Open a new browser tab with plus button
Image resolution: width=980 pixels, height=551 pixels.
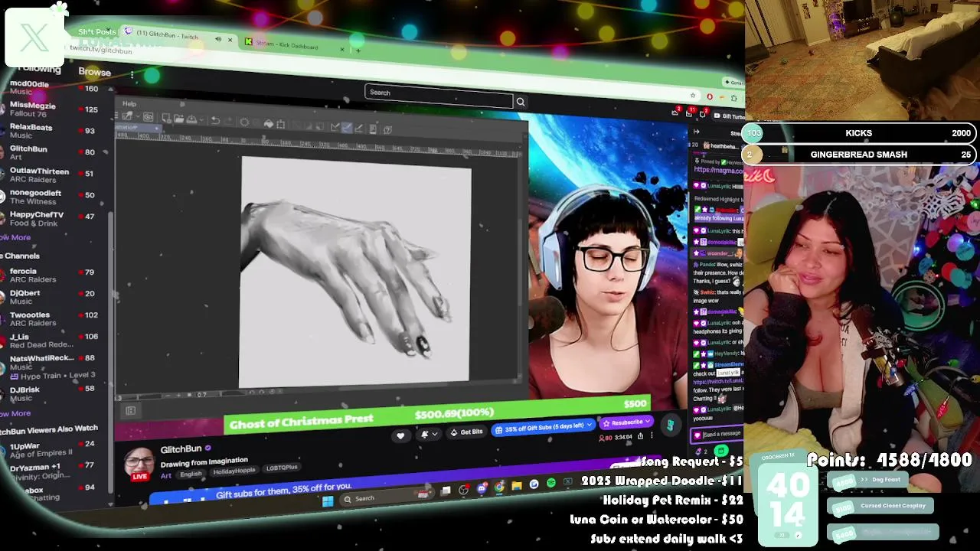[358, 51]
